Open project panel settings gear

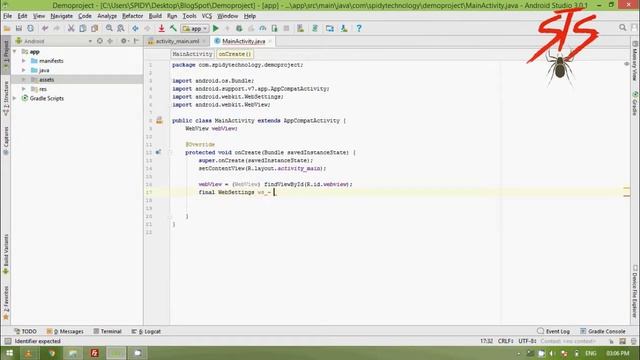point(124,41)
